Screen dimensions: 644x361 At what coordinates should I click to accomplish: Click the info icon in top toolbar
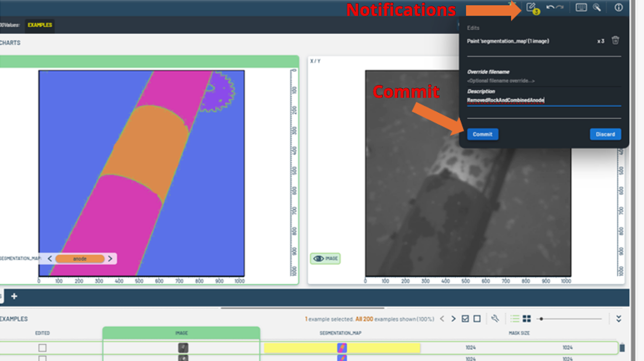point(618,7)
